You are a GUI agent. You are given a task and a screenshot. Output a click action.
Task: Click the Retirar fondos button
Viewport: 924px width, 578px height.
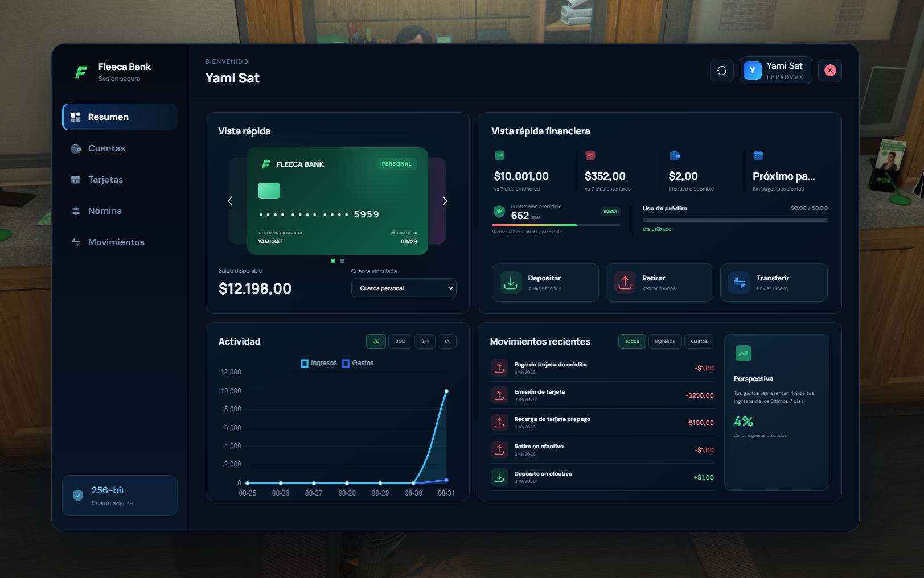click(x=659, y=282)
